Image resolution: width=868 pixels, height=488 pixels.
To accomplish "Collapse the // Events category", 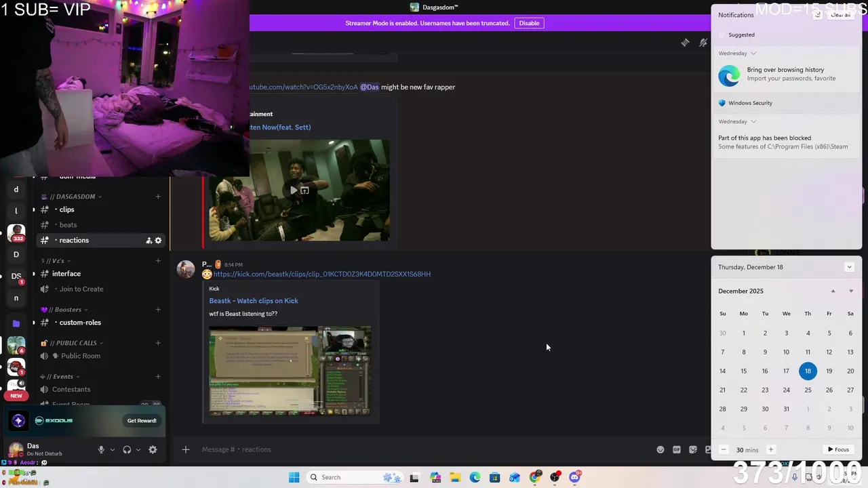I will pyautogui.click(x=60, y=377).
